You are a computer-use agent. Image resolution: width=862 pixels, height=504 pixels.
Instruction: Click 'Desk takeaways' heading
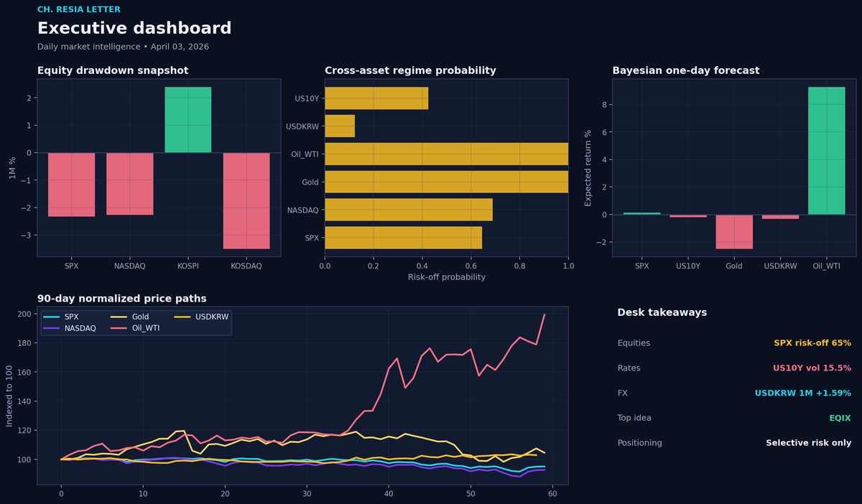[x=662, y=312]
